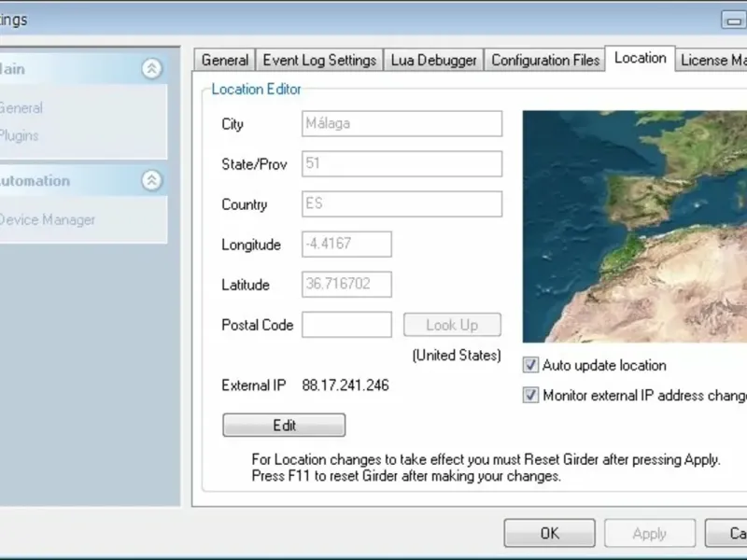Open Plugins in the sidebar

(x=19, y=135)
